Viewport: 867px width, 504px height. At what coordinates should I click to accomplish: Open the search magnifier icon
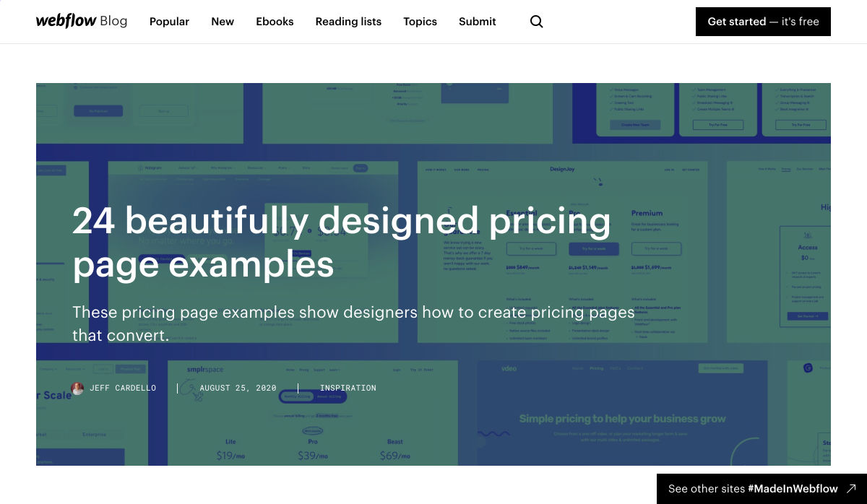point(536,22)
